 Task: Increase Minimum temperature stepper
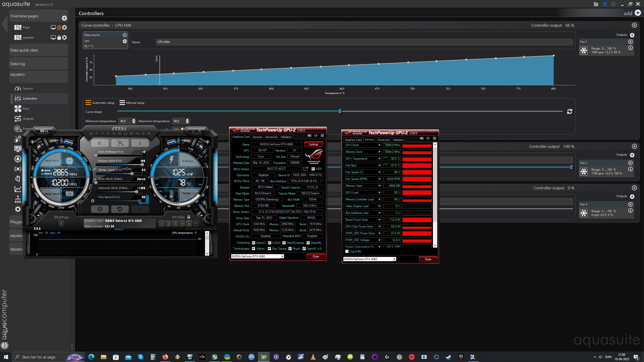134,120
